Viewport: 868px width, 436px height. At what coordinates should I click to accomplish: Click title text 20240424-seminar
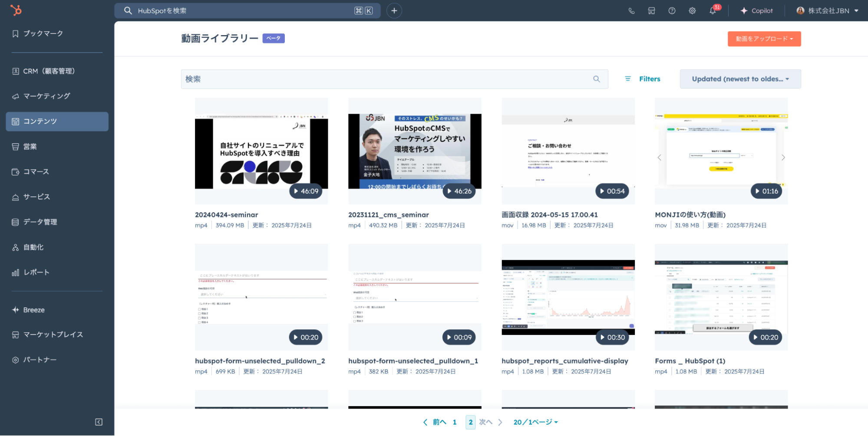tap(226, 215)
